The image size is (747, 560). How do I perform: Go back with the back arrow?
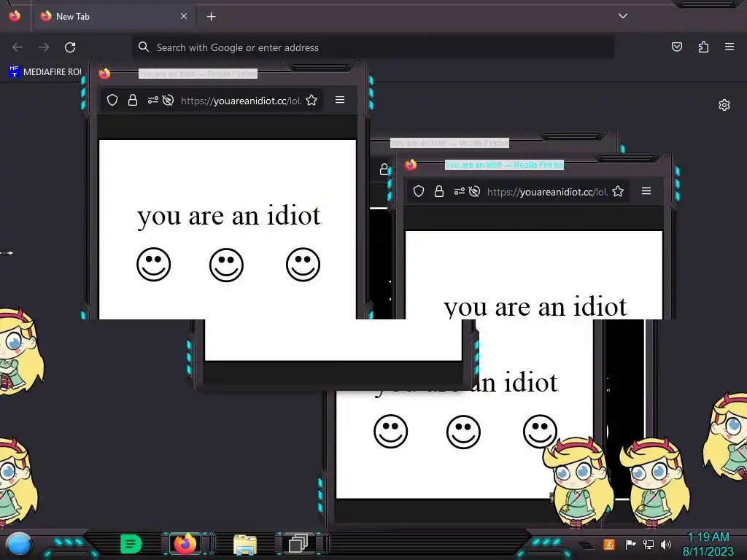18,47
